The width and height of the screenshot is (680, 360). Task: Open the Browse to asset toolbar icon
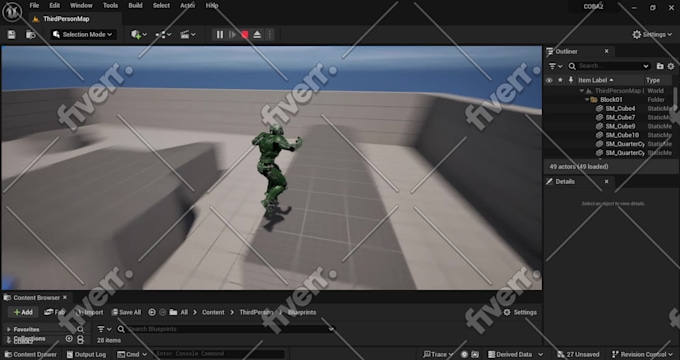coord(30,35)
